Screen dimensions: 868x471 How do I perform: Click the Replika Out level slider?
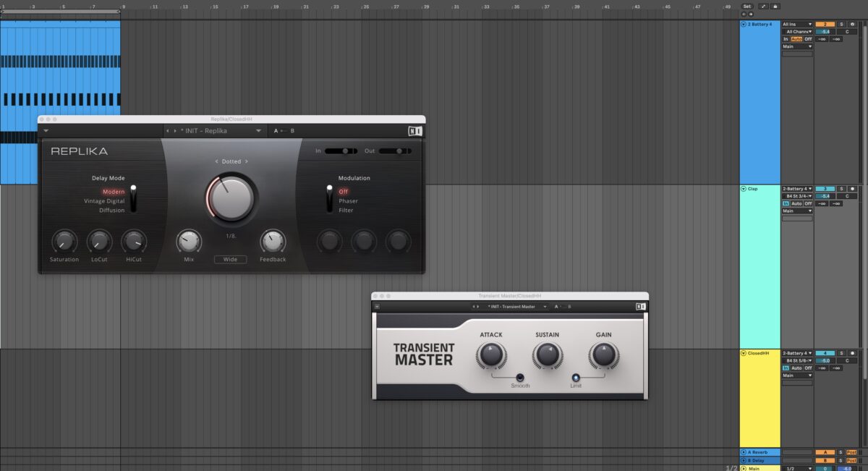395,151
